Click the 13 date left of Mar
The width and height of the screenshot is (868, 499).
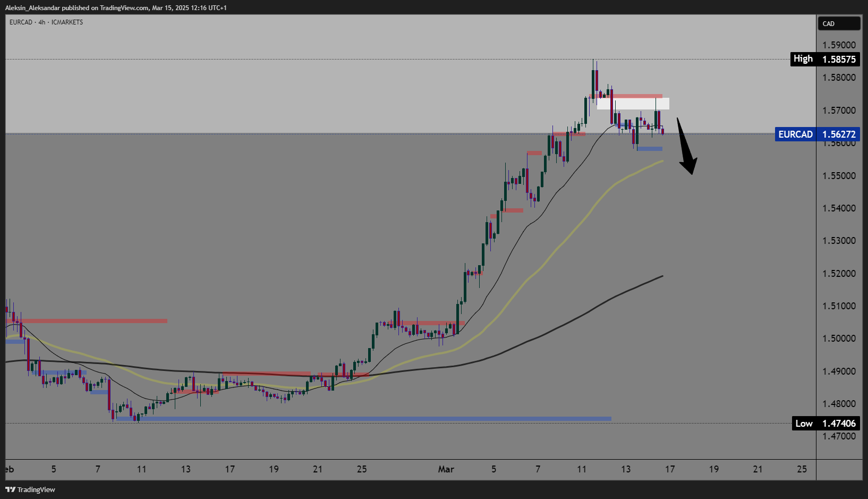pos(185,469)
